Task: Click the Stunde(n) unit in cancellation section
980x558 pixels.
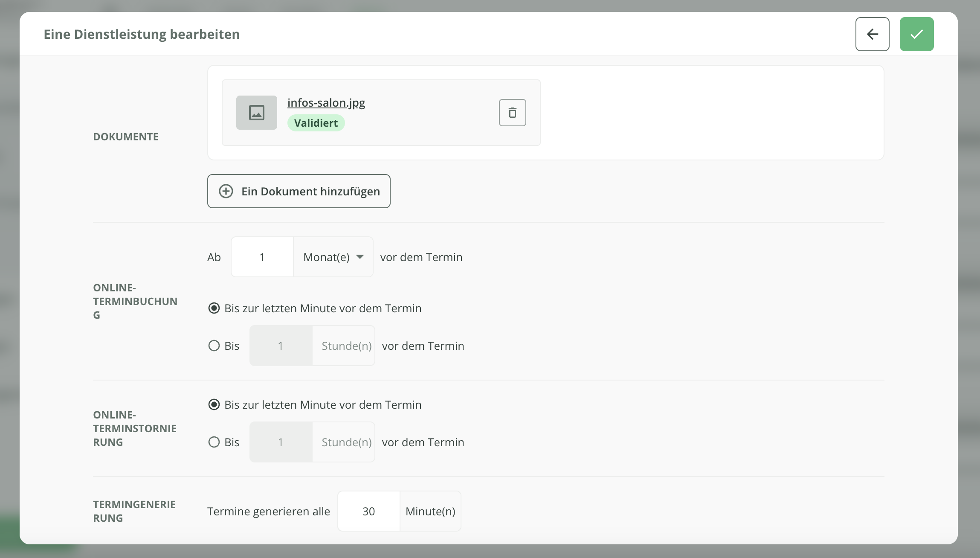Action: point(346,442)
